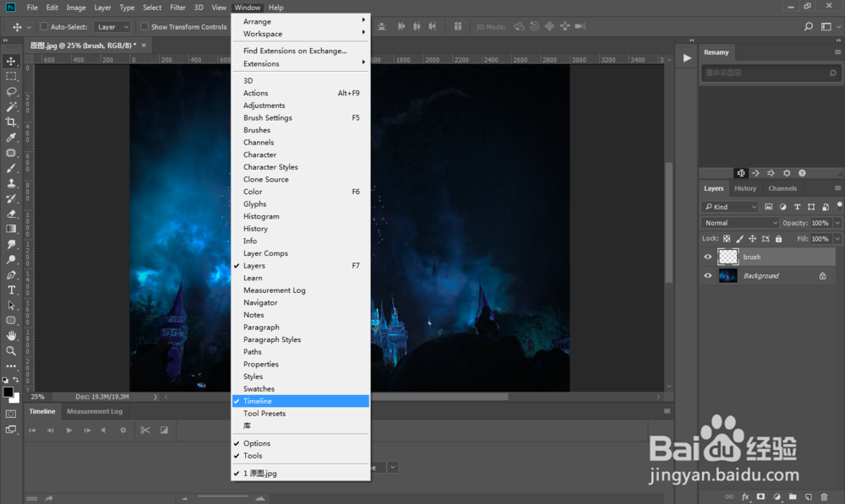
Task: Lock image pixels brush icon
Action: click(740, 239)
